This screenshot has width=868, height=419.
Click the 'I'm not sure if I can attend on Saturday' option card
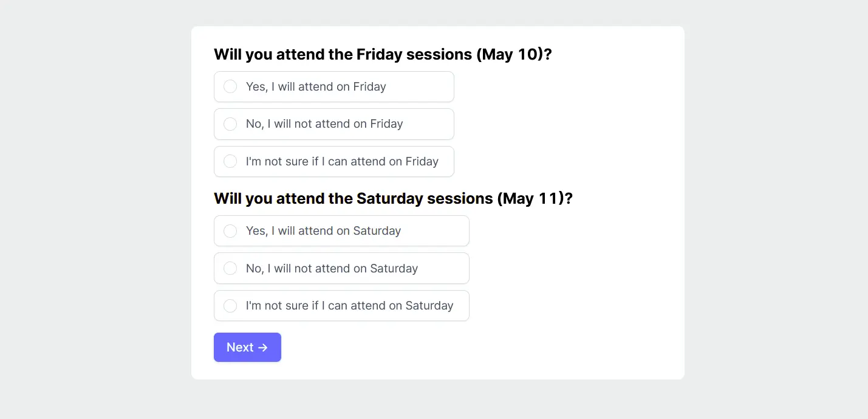341,305
